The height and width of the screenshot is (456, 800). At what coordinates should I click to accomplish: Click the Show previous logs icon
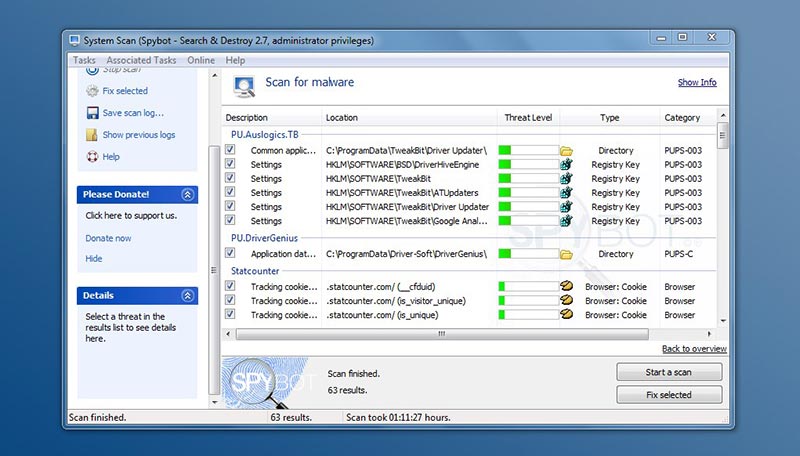tap(91, 135)
